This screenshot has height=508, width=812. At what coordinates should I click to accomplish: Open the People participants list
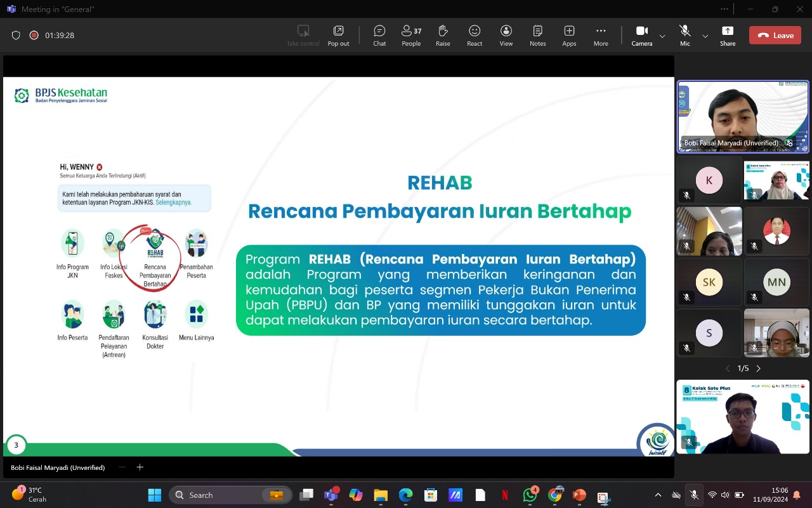coord(411,36)
